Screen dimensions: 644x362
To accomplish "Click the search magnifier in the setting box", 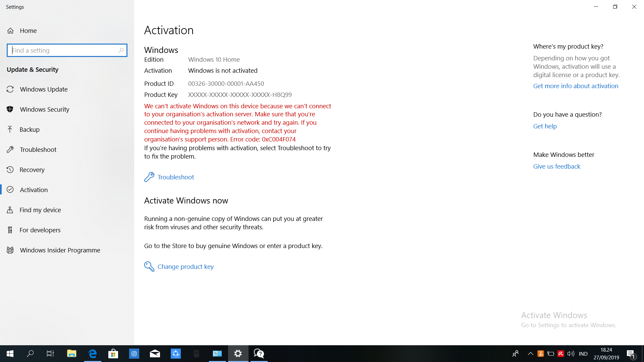I will [x=121, y=50].
